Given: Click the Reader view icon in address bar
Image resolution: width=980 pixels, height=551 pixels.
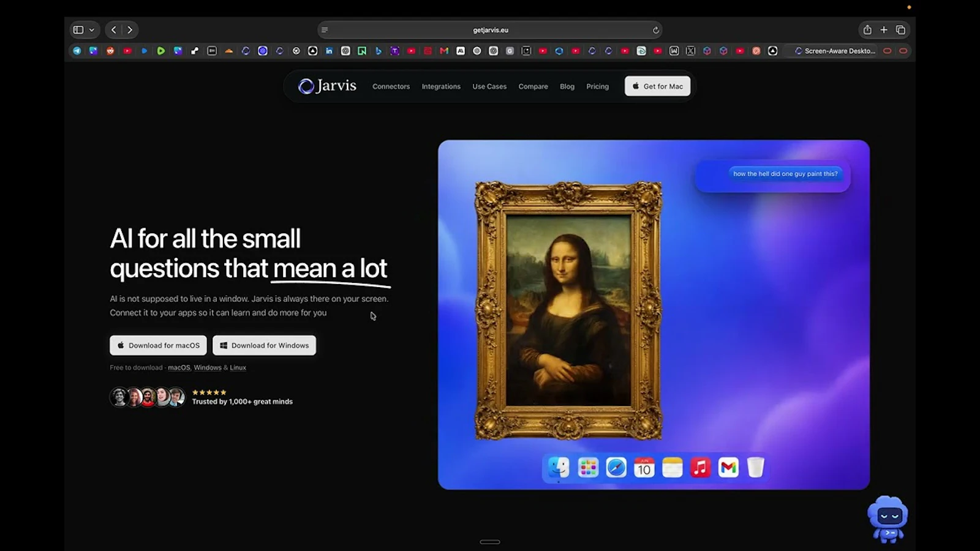Looking at the screenshot, I should click(x=325, y=30).
